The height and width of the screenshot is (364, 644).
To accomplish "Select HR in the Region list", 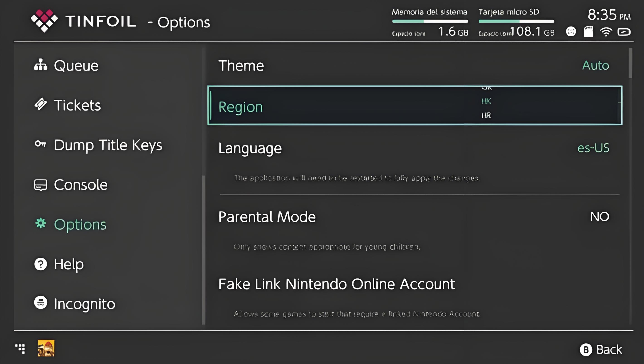I will [x=486, y=115].
